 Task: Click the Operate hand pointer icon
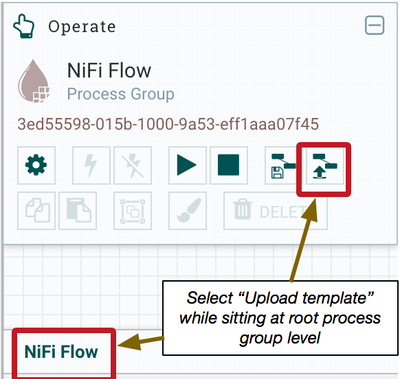pos(24,26)
